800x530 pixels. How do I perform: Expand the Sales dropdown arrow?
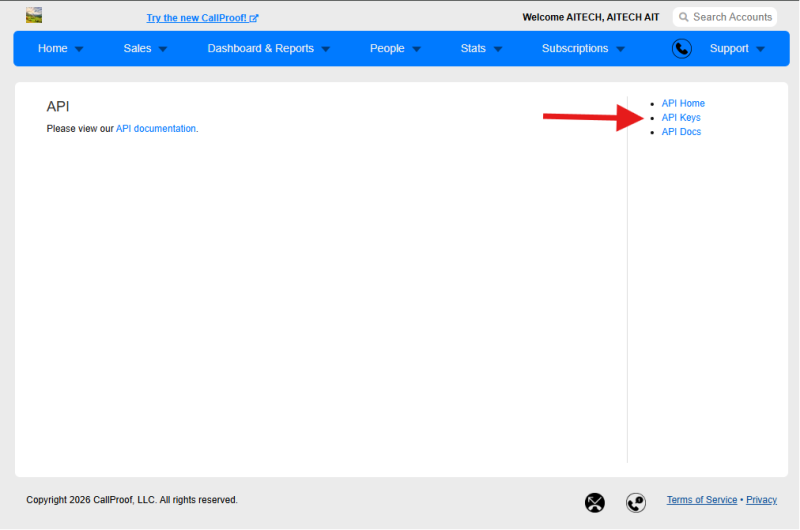163,49
